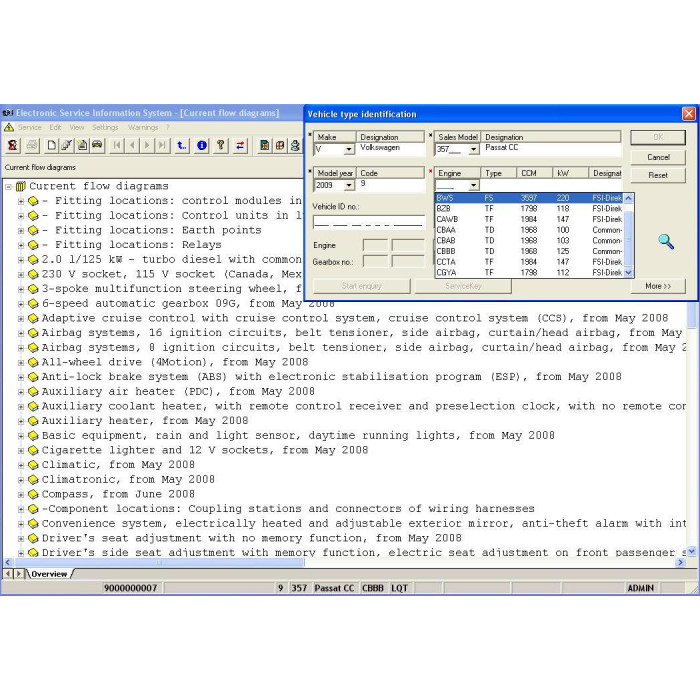Open the View menu
700x700 pixels.
click(x=77, y=128)
